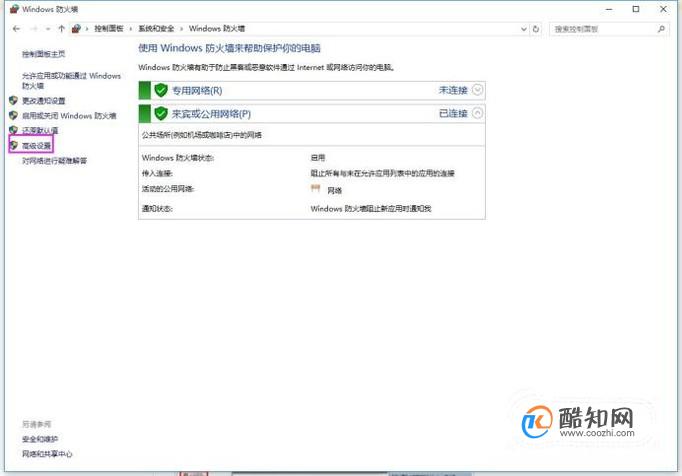
Task: Minimize the Windows 防火墙 window
Action: 609,9
